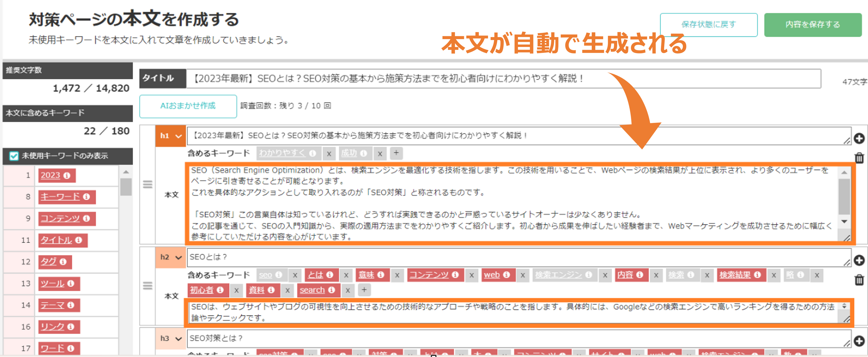
Task: Click drag handle icon of h1 block
Action: click(148, 185)
